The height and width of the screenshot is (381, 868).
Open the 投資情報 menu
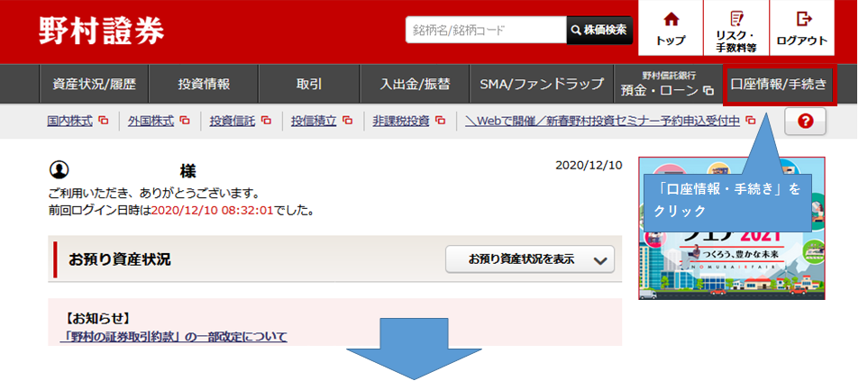(204, 84)
